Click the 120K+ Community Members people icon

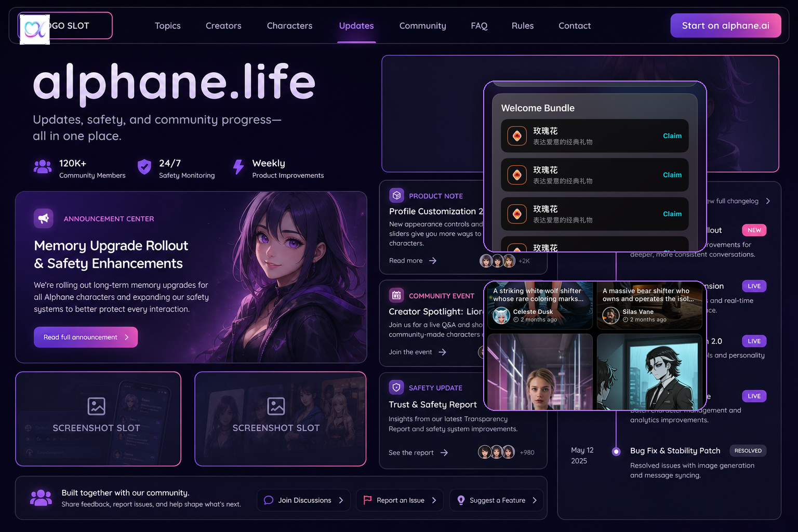[x=43, y=167]
